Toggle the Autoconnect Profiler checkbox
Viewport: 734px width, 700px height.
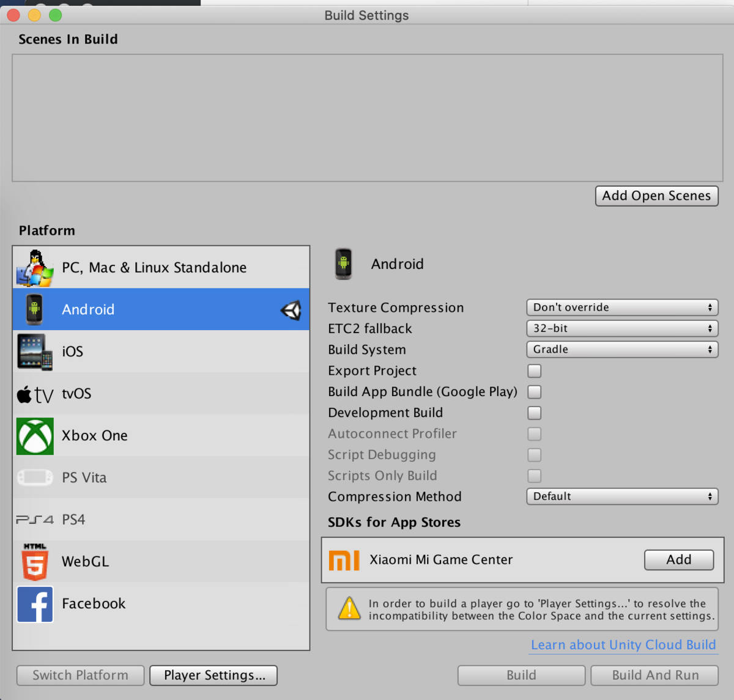click(535, 434)
